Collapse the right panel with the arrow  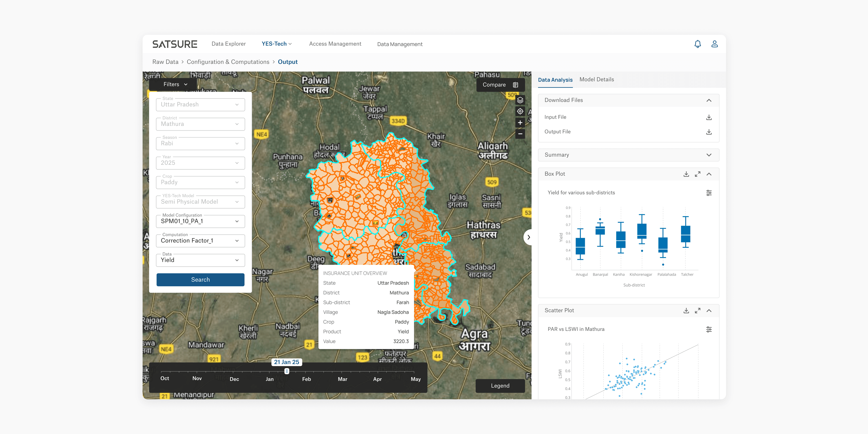click(528, 237)
